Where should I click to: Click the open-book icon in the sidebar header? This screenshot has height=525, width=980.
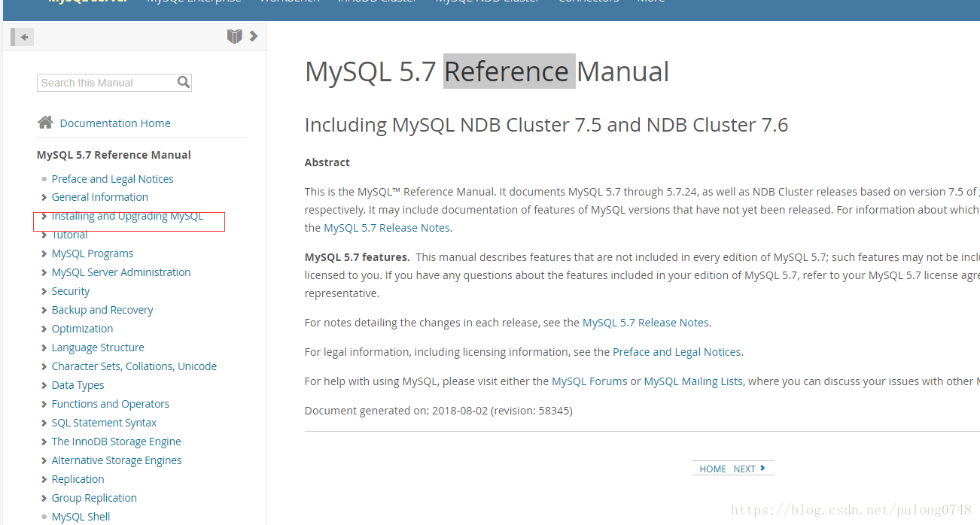234,36
